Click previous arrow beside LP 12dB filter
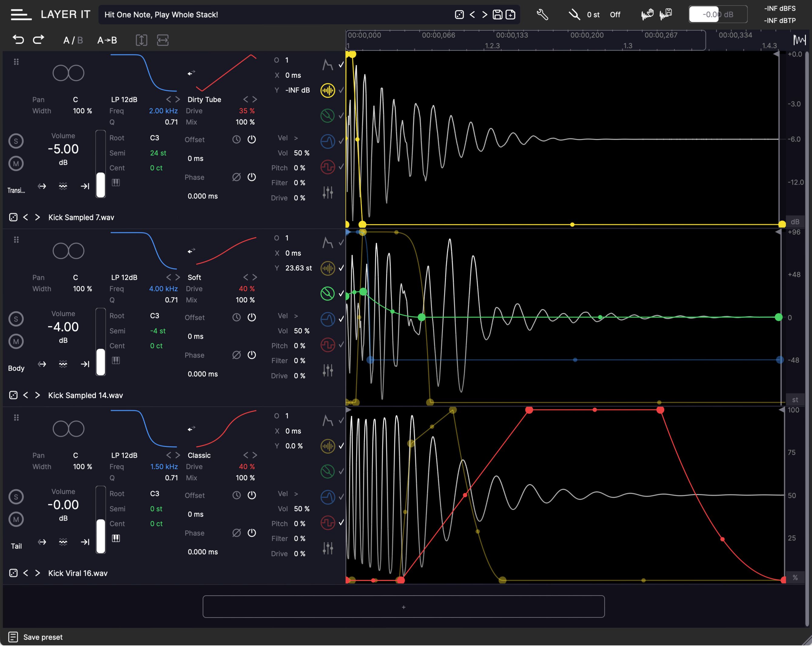The height and width of the screenshot is (646, 812). tap(168, 99)
